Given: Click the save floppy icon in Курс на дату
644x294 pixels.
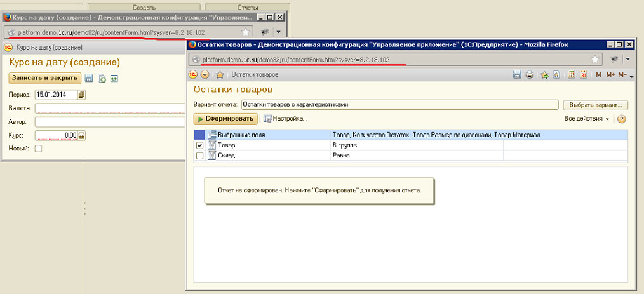Looking at the screenshot, I should (89, 79).
